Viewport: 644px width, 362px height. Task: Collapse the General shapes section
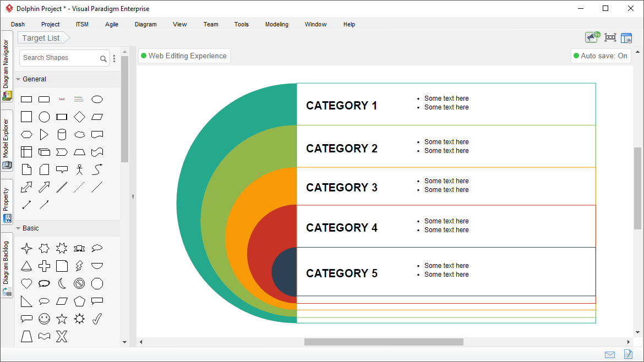[x=18, y=79]
